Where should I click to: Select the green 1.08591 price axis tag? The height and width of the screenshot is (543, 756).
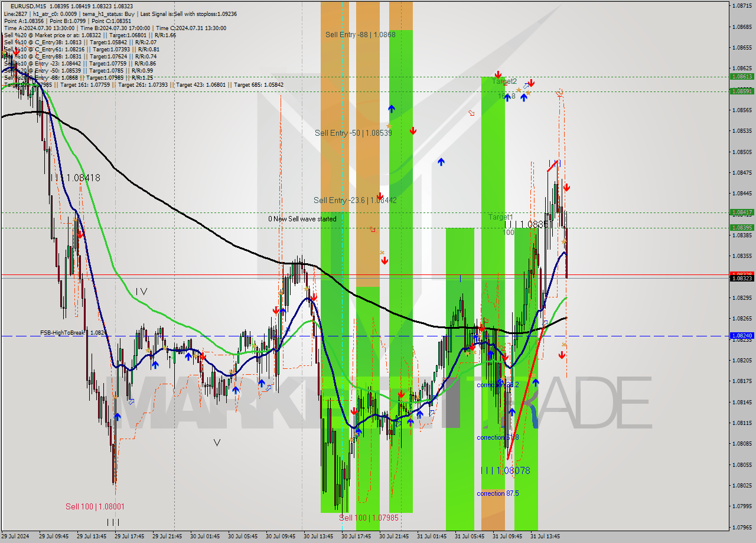742,91
